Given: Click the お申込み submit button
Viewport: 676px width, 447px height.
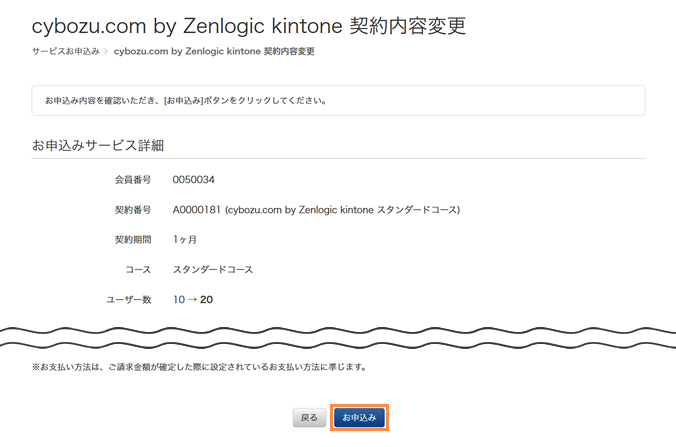Looking at the screenshot, I should coord(359,417).
